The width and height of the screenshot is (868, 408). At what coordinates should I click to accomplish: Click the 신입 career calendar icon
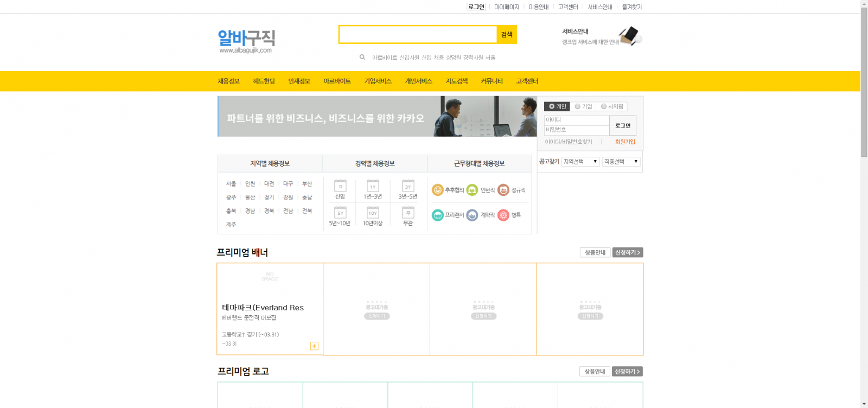click(x=340, y=186)
